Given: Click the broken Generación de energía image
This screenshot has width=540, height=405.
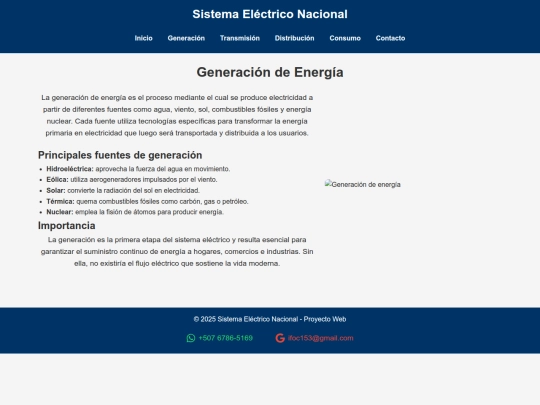Looking at the screenshot, I should 363,184.
